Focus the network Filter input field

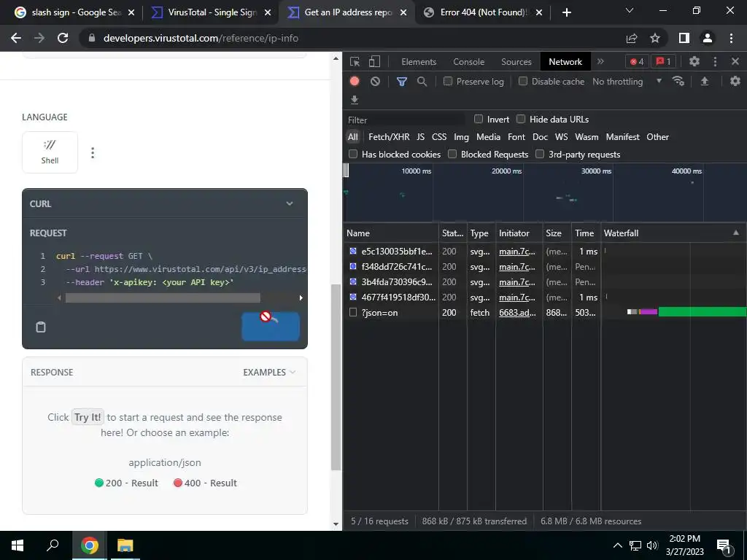click(405, 120)
